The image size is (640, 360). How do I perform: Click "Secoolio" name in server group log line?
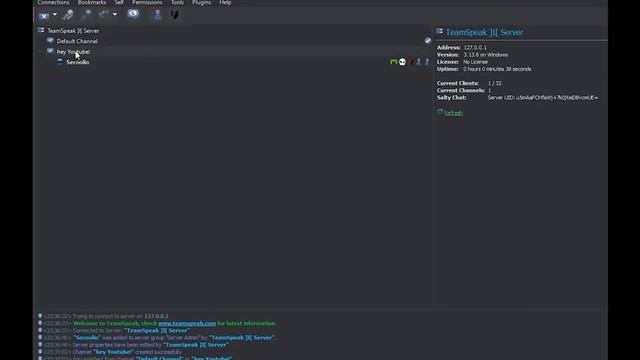click(87, 338)
